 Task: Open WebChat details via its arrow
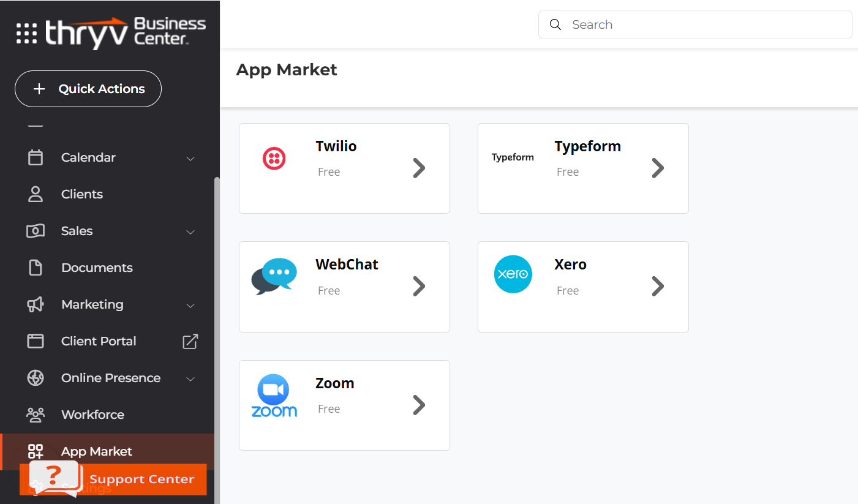click(419, 286)
